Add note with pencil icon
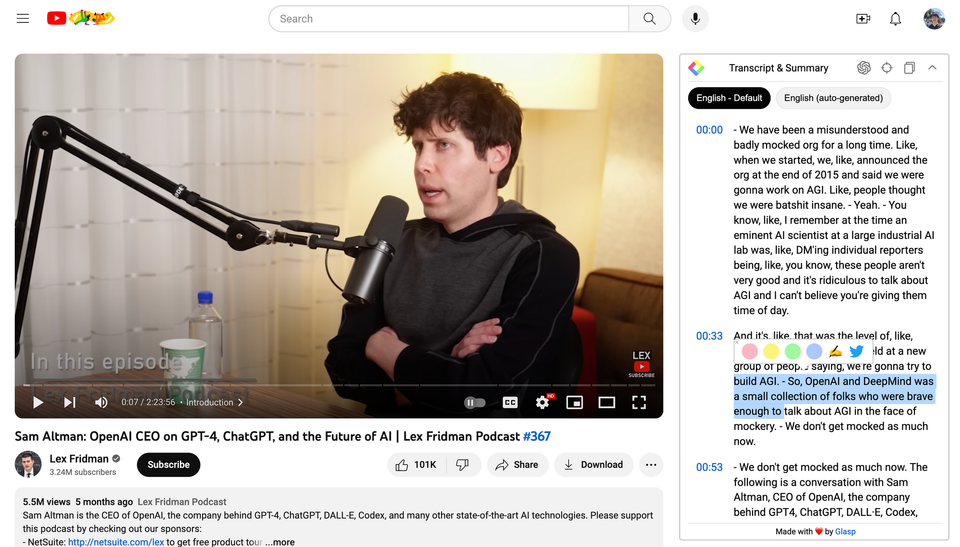The width and height of the screenshot is (960, 547). [835, 351]
